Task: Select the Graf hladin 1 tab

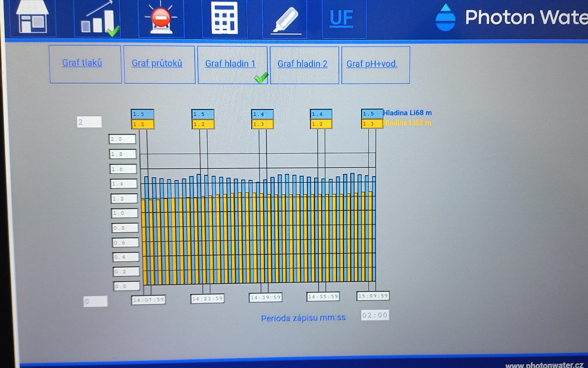Action: [x=231, y=64]
